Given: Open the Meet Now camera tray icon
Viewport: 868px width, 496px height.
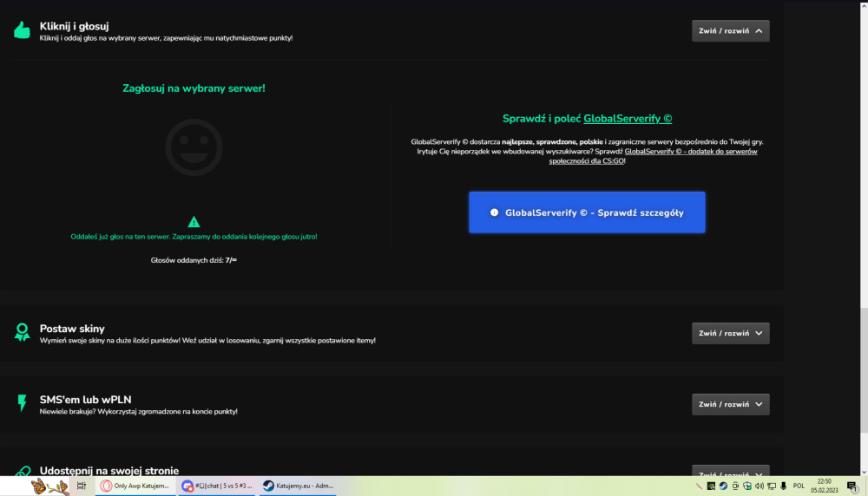Looking at the screenshot, I should point(735,486).
